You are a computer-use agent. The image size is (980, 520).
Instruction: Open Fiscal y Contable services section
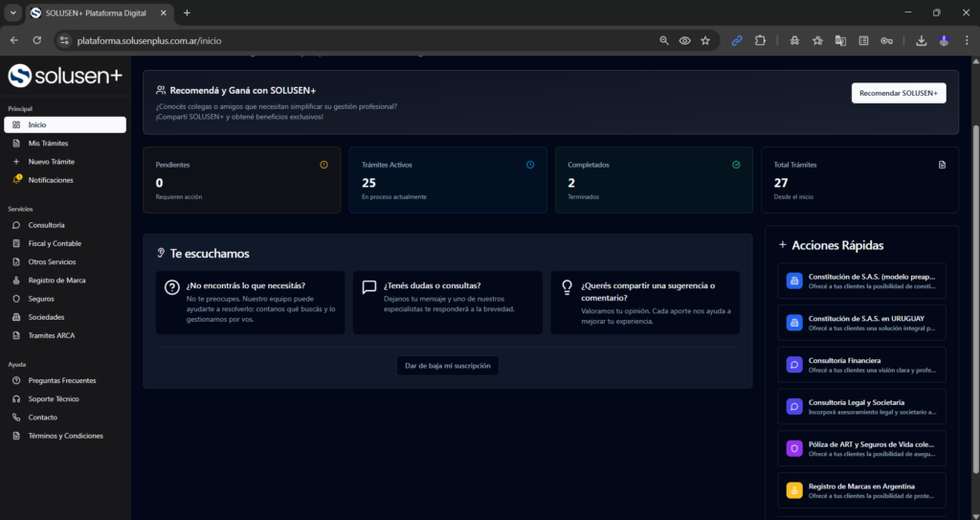pyautogui.click(x=55, y=243)
